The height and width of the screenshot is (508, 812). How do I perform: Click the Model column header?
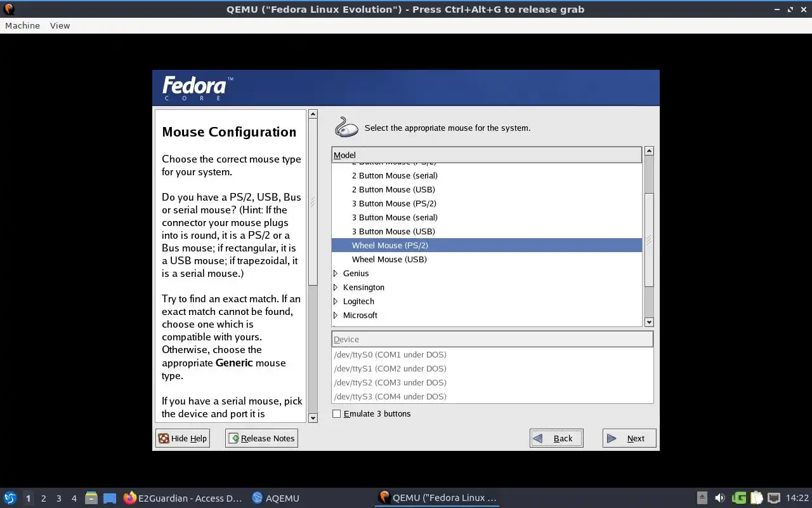(487, 155)
